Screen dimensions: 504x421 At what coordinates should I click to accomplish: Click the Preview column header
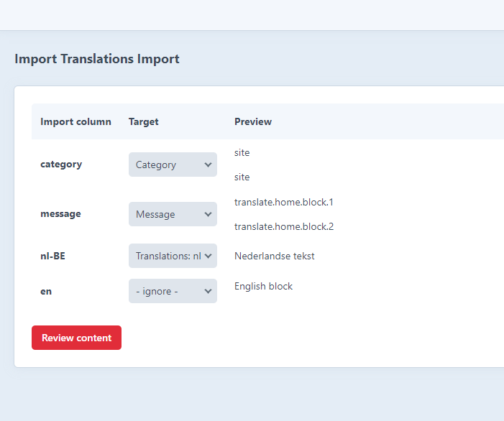pyautogui.click(x=253, y=121)
